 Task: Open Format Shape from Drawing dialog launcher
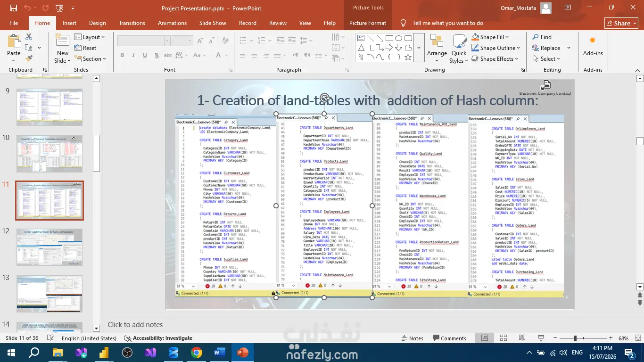point(523,70)
